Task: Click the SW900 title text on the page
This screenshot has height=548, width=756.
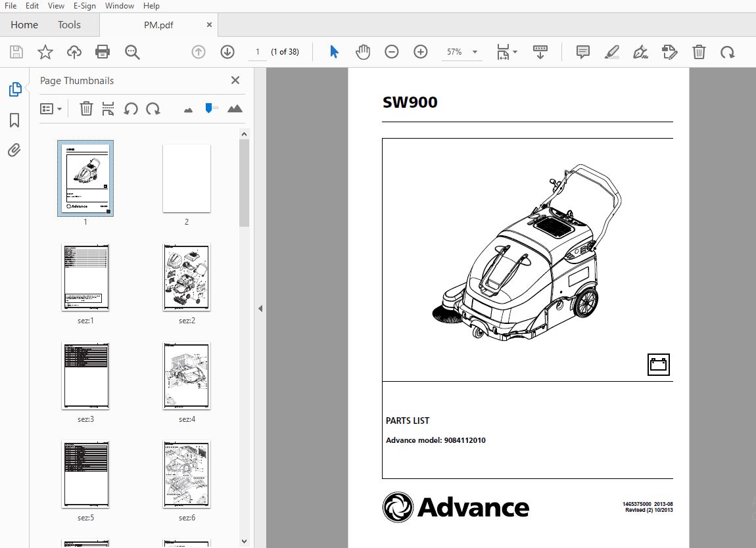Action: 410,103
